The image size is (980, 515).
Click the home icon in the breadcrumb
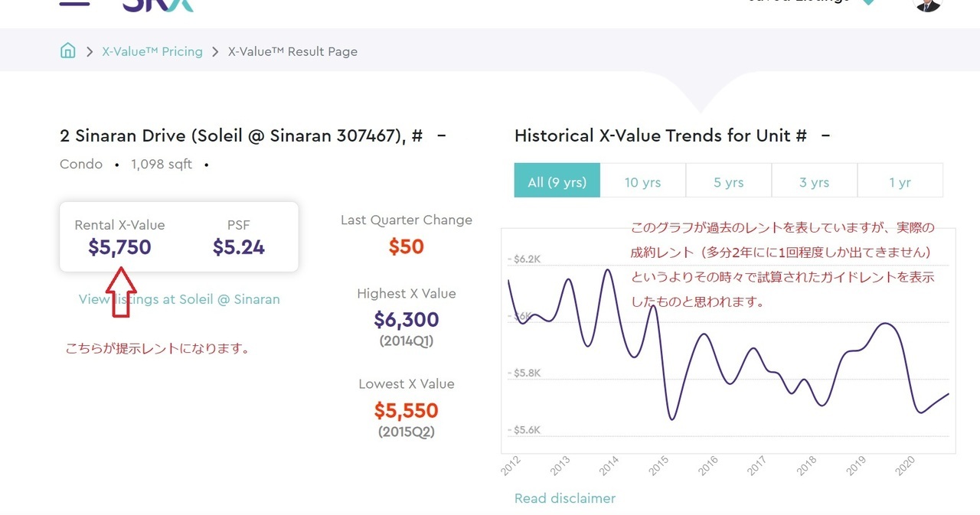point(68,51)
